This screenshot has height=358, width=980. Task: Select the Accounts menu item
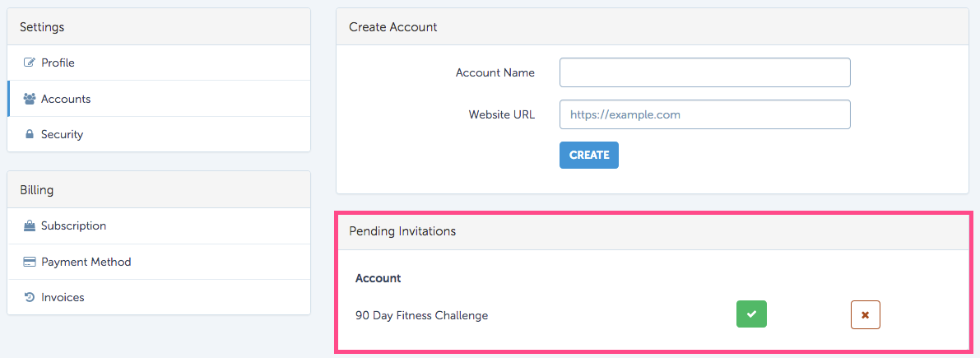pos(159,99)
